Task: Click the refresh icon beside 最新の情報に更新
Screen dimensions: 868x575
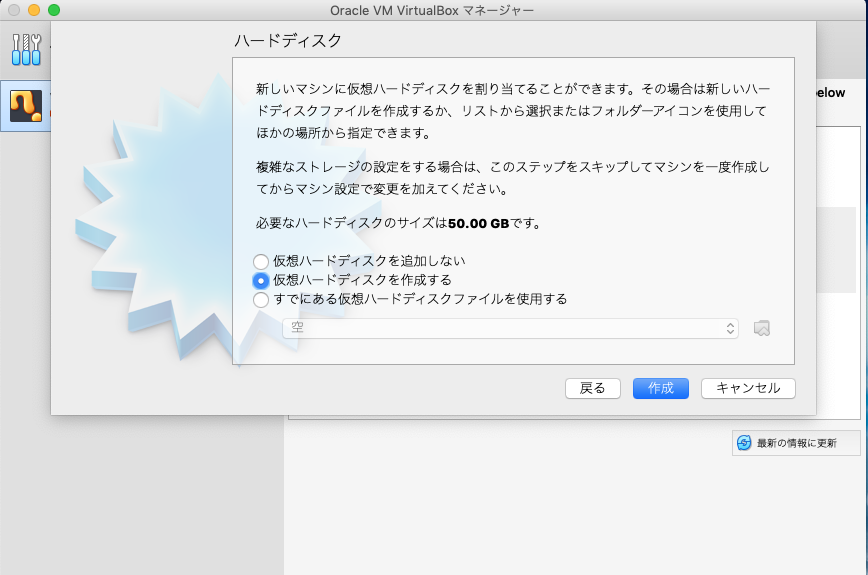Action: [744, 443]
